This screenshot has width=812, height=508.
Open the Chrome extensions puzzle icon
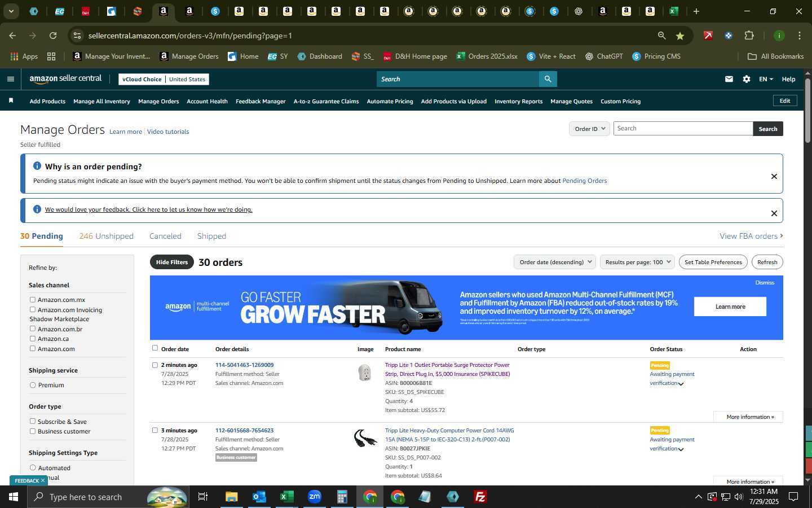point(749,36)
